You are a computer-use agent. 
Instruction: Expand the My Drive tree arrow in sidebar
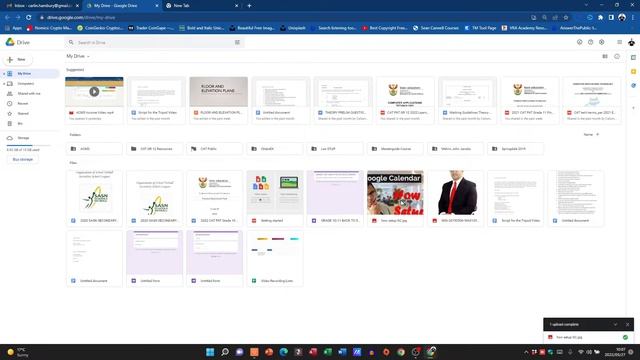(4, 73)
